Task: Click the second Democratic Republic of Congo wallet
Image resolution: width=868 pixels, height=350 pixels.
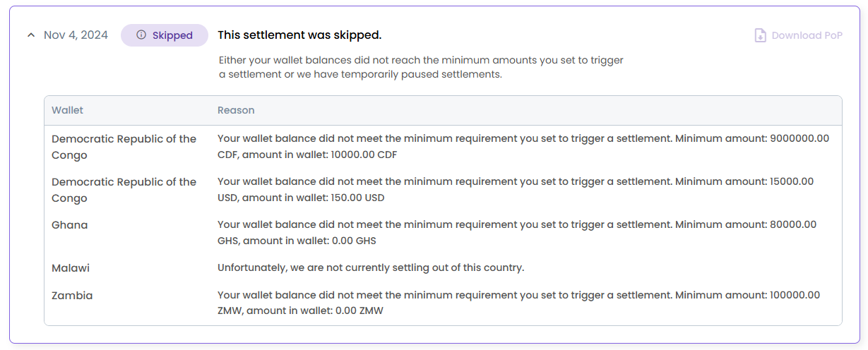Action: point(124,190)
